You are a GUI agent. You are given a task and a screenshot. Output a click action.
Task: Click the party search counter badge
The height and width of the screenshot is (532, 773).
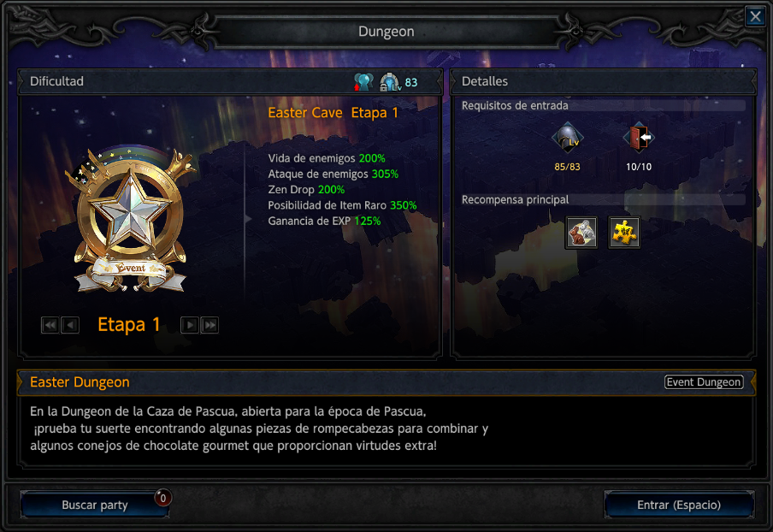pyautogui.click(x=162, y=498)
